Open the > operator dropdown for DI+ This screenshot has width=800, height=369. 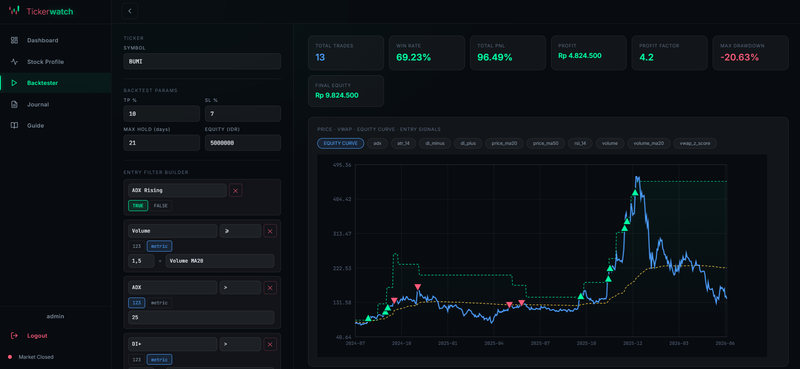[x=240, y=344]
